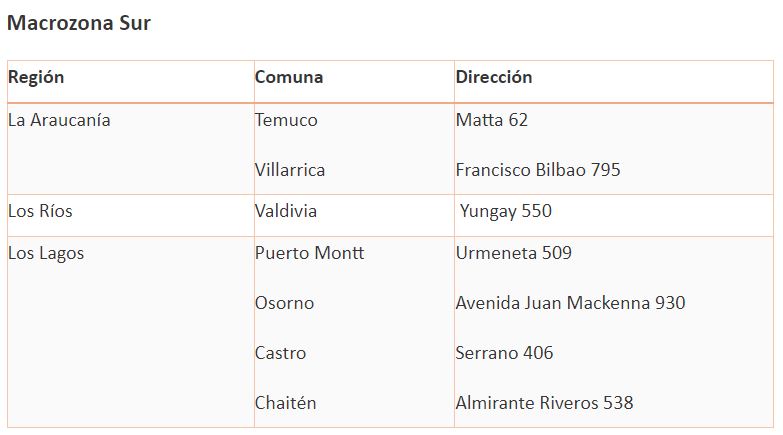Select the Dirección column header
The height and width of the screenshot is (435, 783).
point(494,77)
